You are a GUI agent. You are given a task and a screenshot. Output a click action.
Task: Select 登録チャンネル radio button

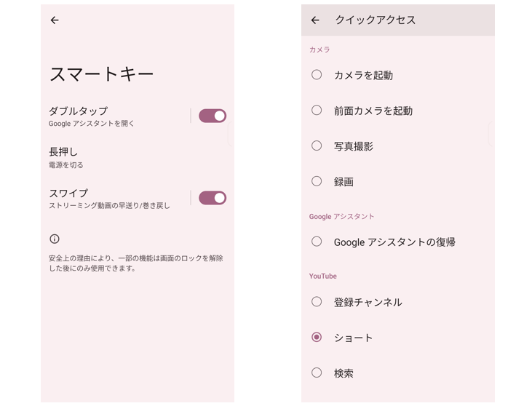317,302
